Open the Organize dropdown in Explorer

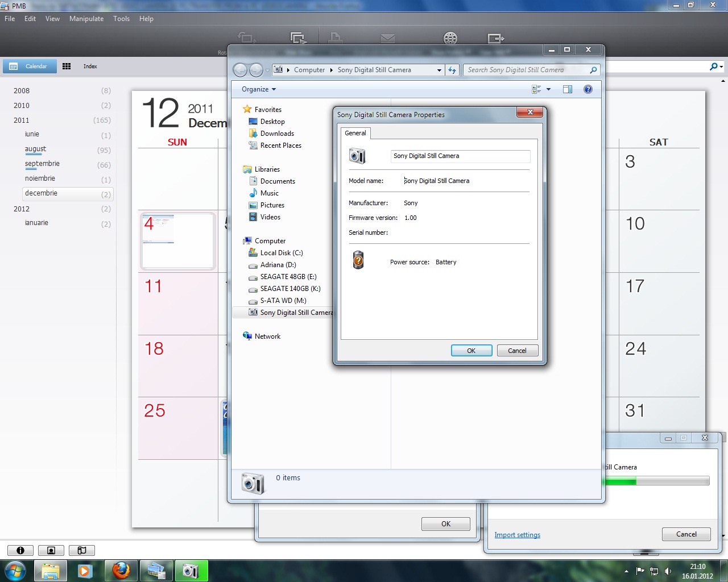[259, 89]
